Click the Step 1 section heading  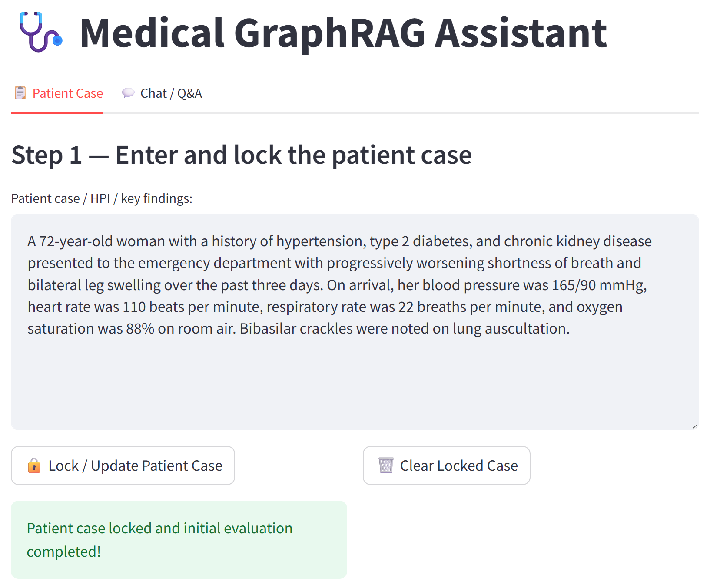pyautogui.click(x=242, y=155)
